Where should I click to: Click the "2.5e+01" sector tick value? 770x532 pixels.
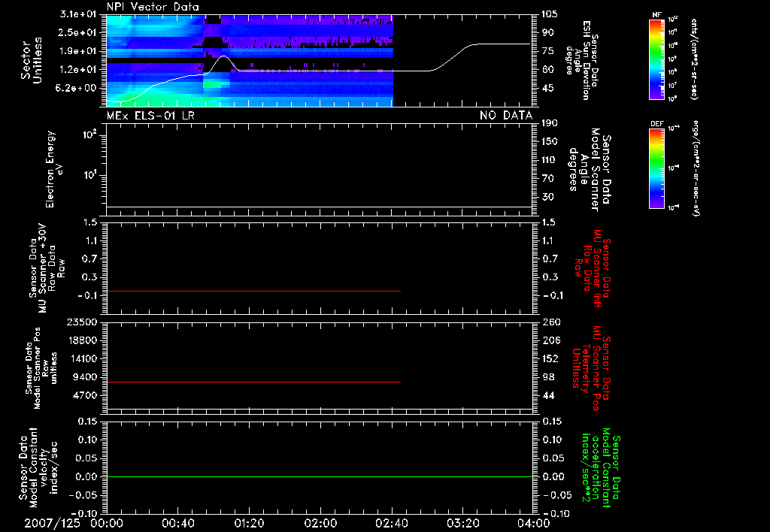pyautogui.click(x=78, y=32)
